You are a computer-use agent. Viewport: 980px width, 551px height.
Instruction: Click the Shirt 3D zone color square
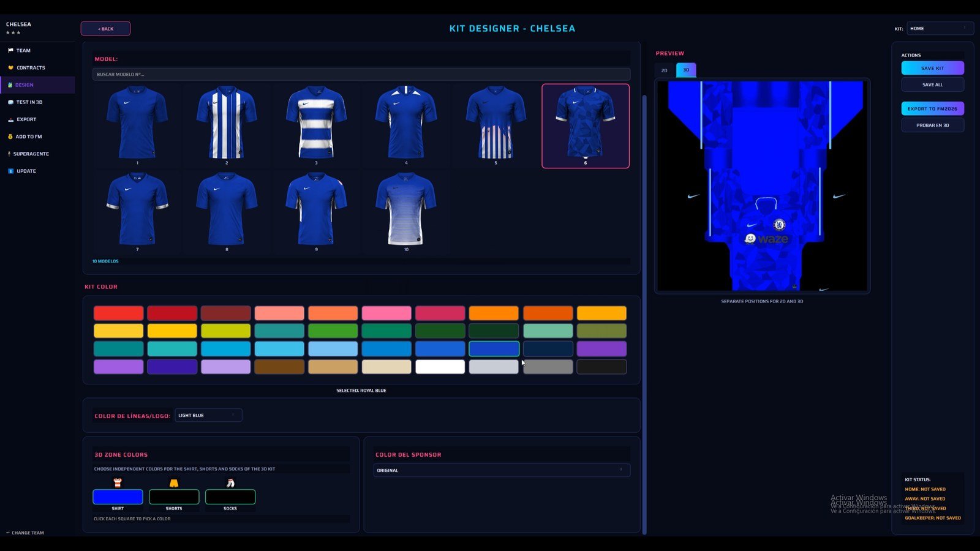[118, 497]
